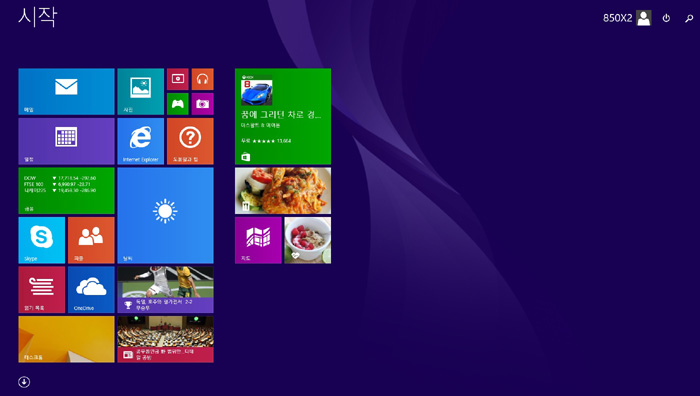Open the small Camera tile
The width and height of the screenshot is (700, 396).
(x=203, y=104)
